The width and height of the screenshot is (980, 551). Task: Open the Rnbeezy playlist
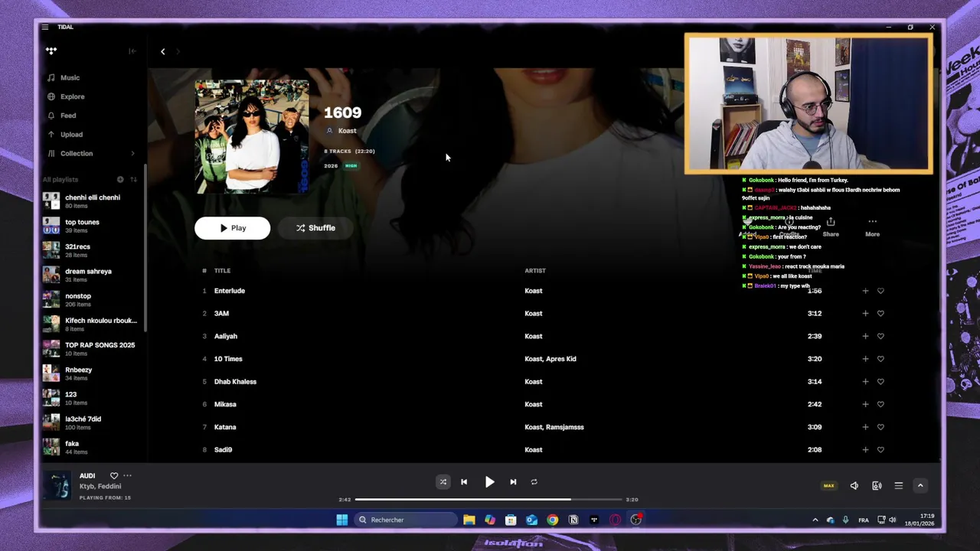[92, 373]
